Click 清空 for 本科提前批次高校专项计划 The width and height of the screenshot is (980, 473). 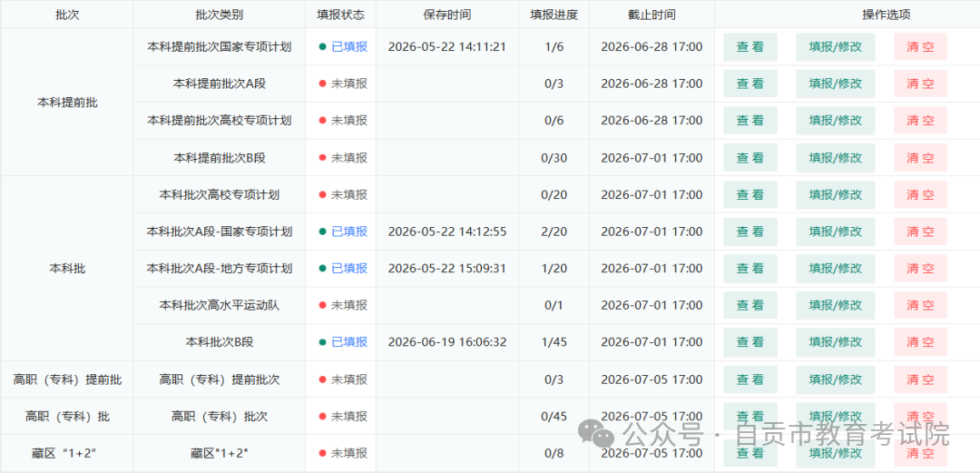point(920,121)
